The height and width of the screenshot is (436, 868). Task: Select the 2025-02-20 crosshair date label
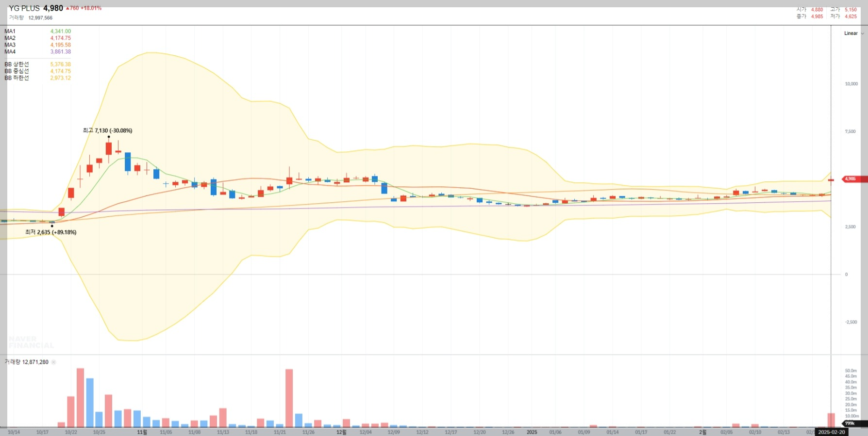tap(832, 432)
